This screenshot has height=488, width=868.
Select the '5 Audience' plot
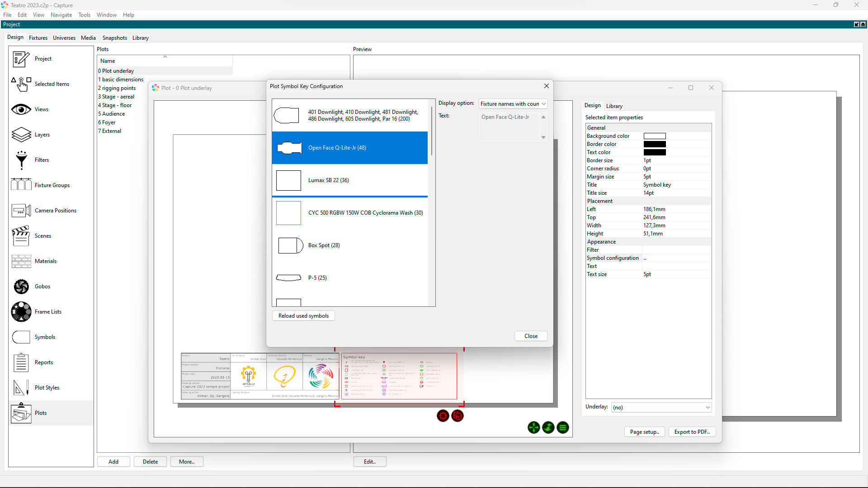pyautogui.click(x=112, y=114)
